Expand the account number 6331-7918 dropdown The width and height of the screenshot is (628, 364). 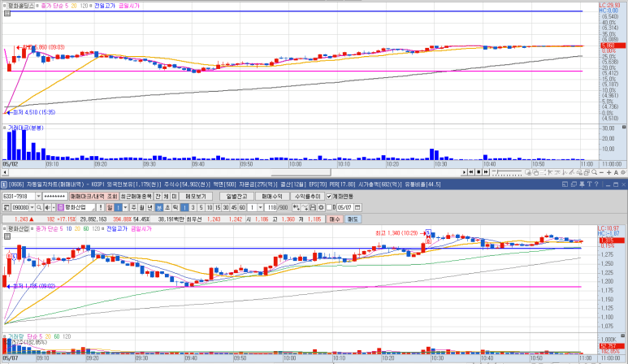38,196
